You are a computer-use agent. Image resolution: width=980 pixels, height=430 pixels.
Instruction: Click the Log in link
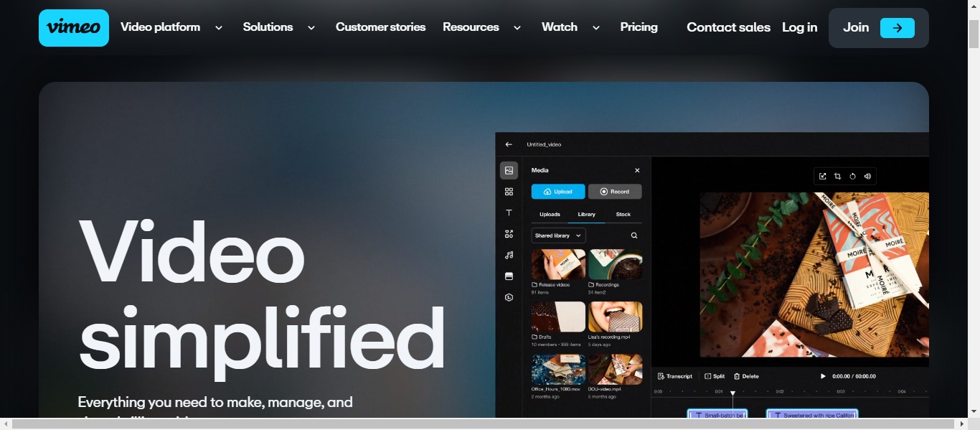[x=799, y=27]
